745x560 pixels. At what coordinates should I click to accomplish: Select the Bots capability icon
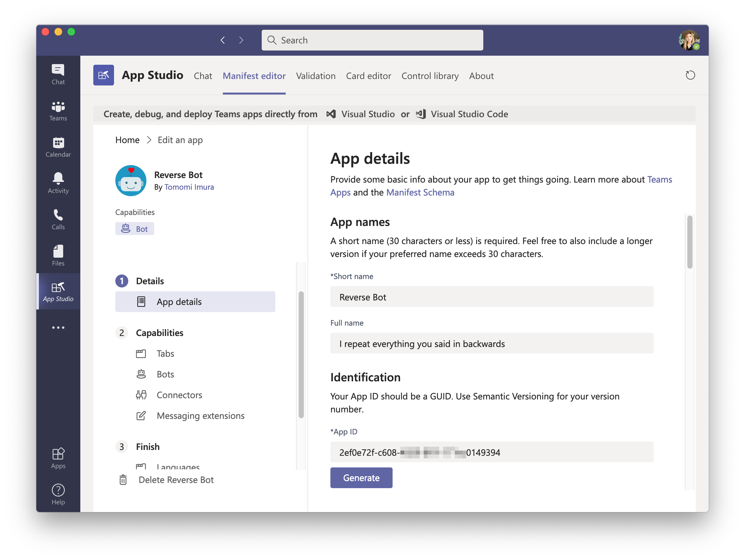pyautogui.click(x=141, y=374)
